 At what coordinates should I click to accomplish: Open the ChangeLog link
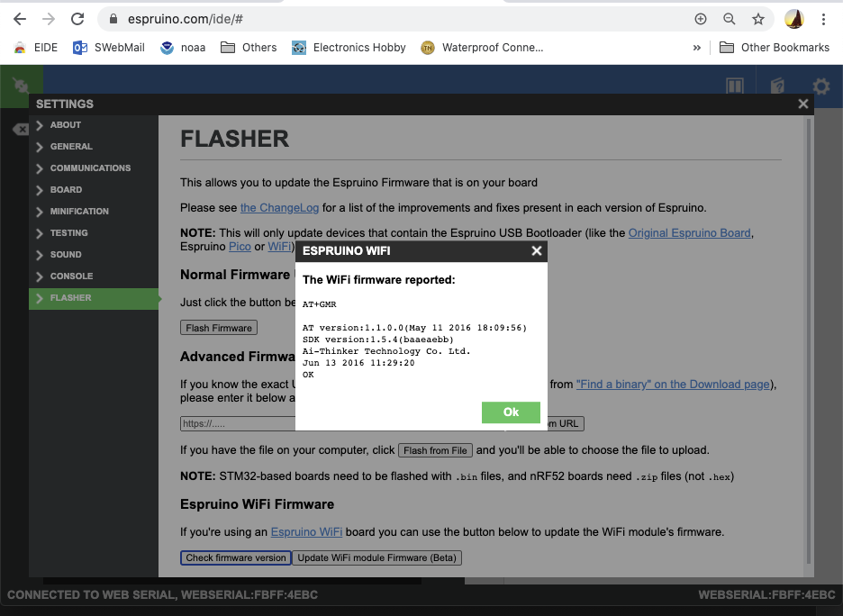point(279,207)
